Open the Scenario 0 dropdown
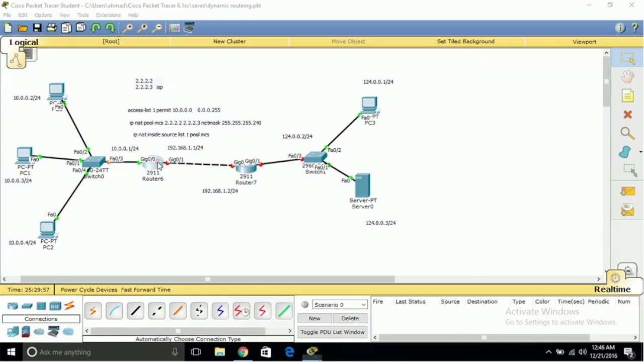The height and width of the screenshot is (362, 644). click(340, 305)
